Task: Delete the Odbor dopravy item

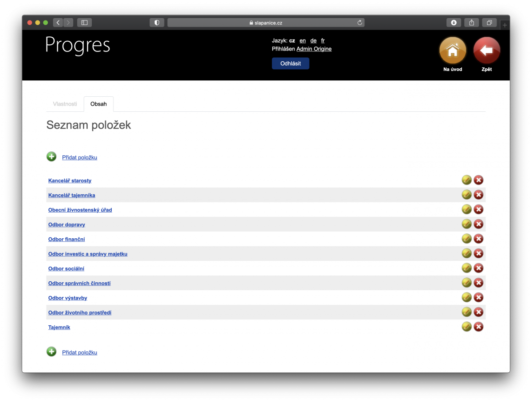Action: pyautogui.click(x=478, y=224)
